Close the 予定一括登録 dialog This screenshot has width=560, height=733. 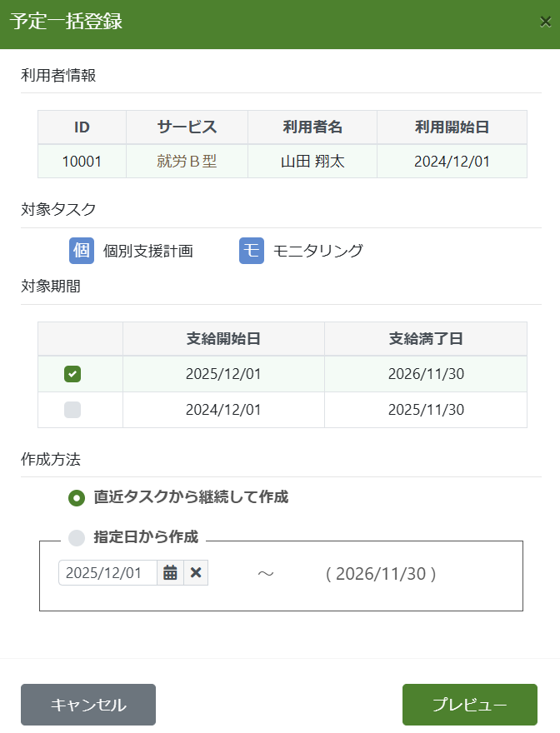545,22
